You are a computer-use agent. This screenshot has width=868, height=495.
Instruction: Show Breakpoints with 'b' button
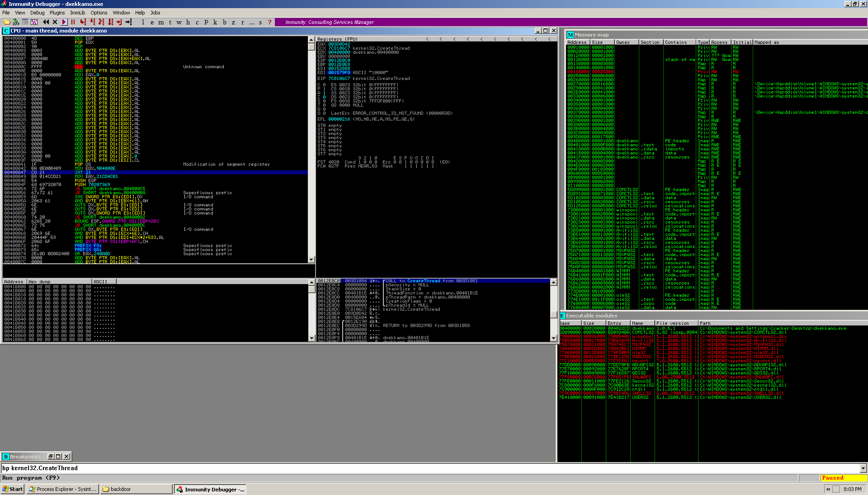(224, 22)
